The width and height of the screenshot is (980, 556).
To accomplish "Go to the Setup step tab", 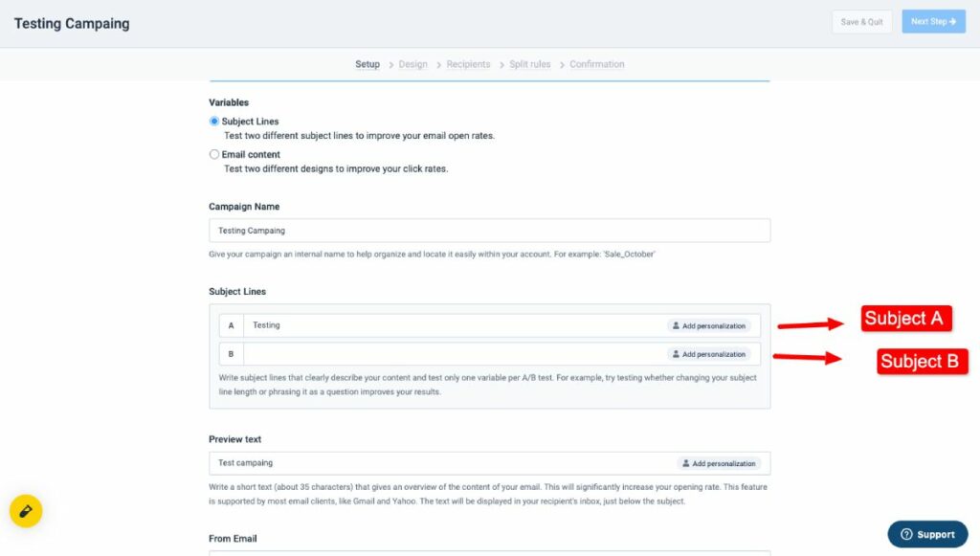I will [367, 64].
